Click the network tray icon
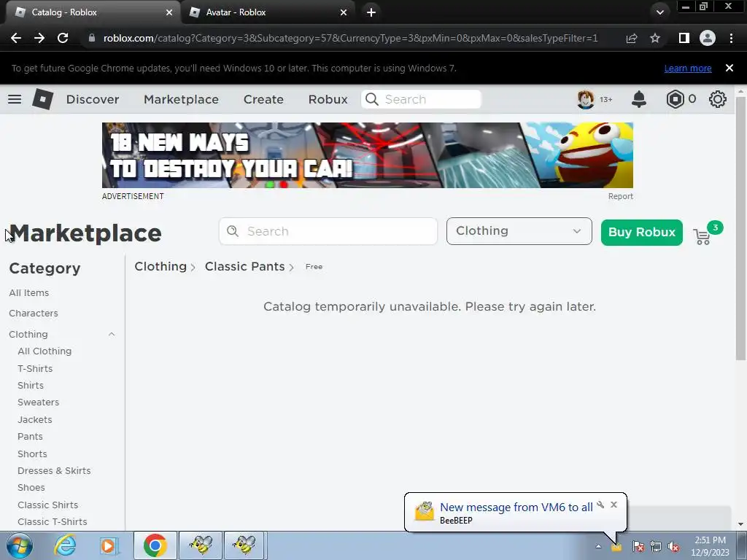The width and height of the screenshot is (747, 560). [x=656, y=547]
